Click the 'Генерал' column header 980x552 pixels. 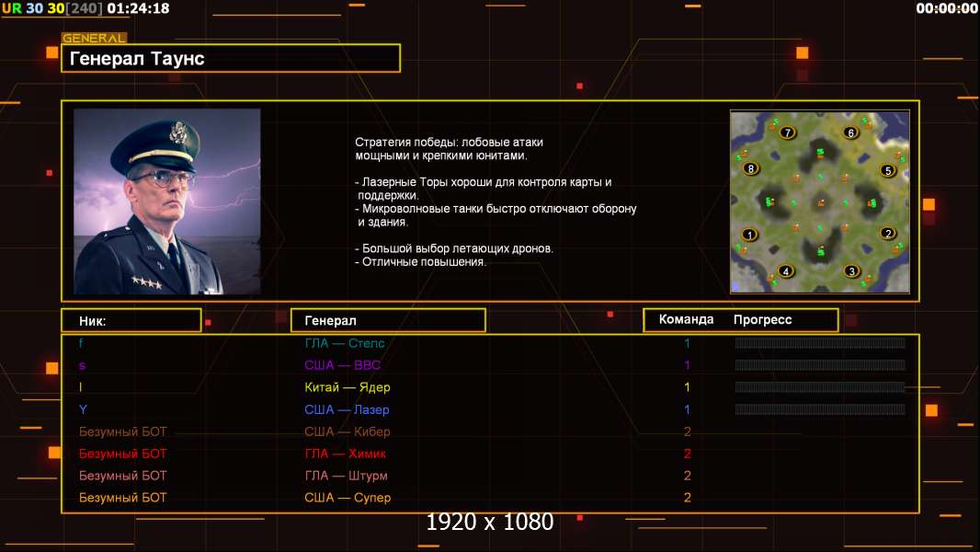click(388, 320)
